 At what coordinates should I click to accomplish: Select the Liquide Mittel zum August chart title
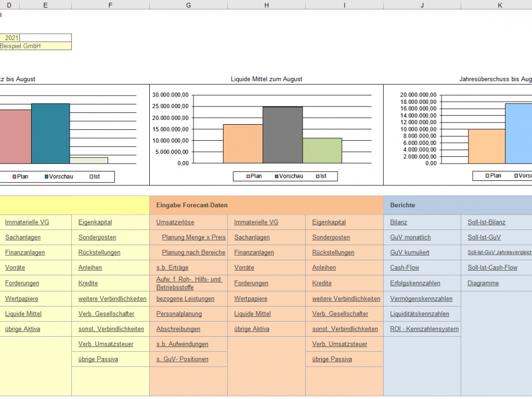[x=266, y=79]
